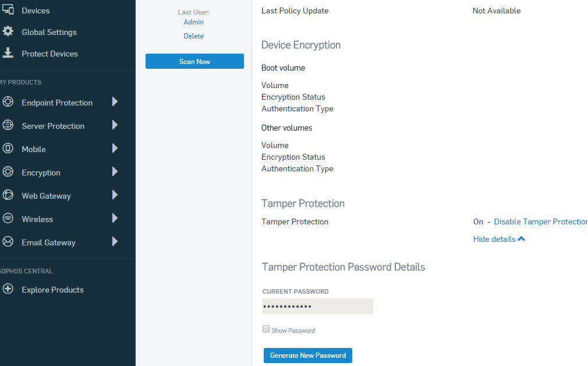Expand Server Protection arrow

click(115, 125)
